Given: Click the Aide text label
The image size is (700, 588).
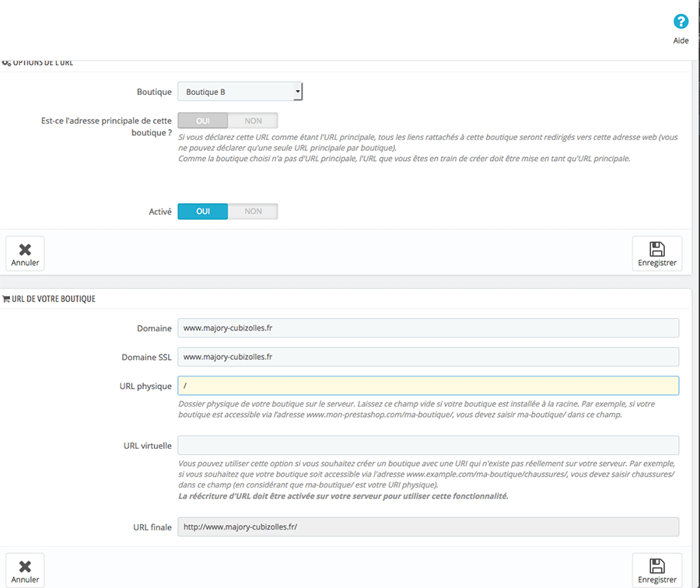Looking at the screenshot, I should (681, 40).
